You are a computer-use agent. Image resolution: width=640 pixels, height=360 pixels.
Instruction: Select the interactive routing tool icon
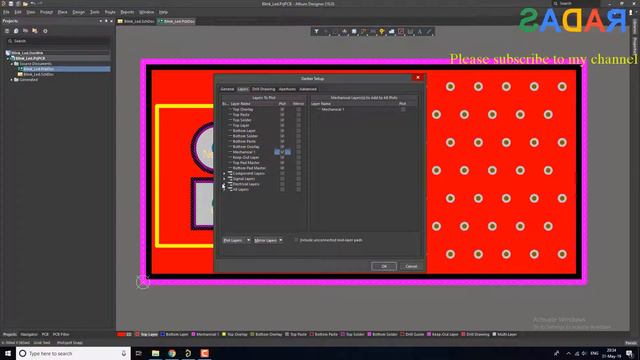pos(363,31)
